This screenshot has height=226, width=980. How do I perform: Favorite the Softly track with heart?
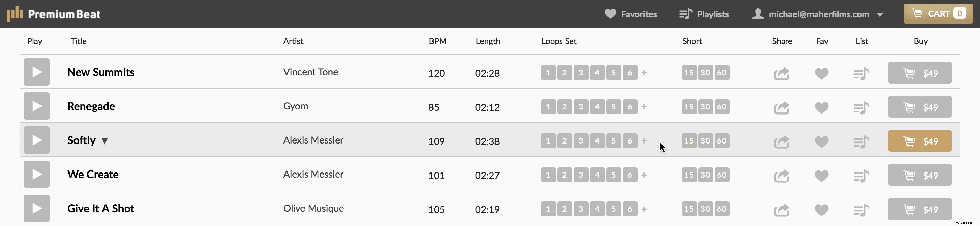[821, 141]
